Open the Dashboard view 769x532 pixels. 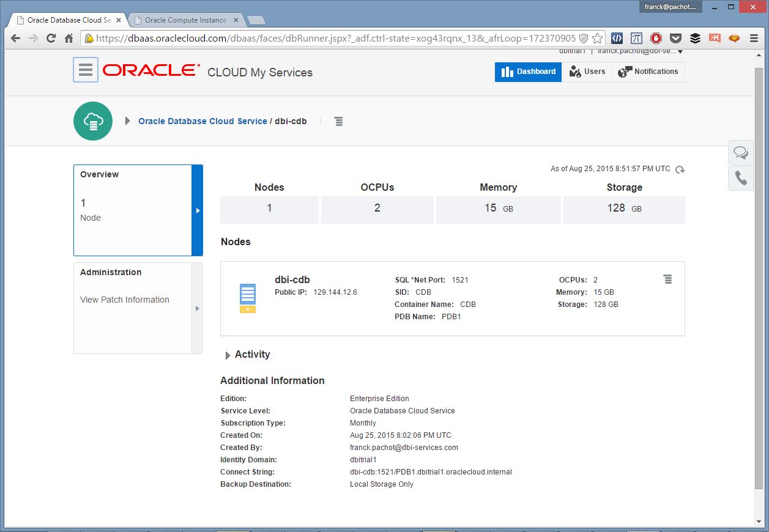pos(528,72)
